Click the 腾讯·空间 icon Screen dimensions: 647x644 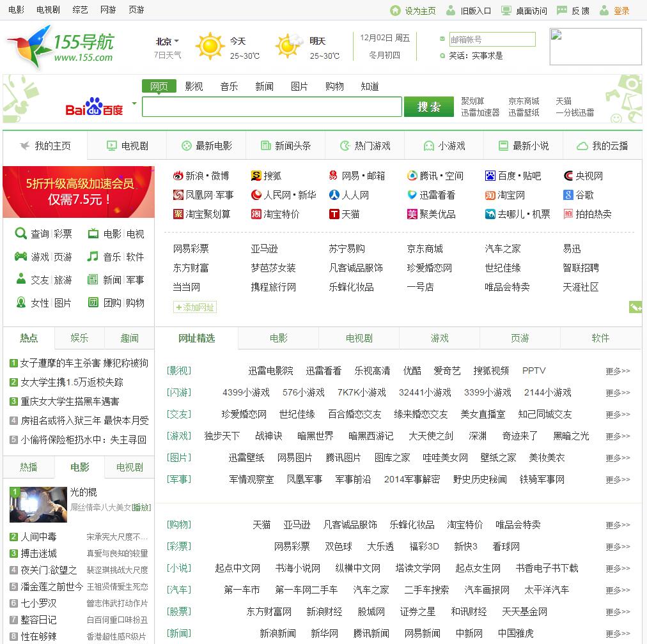pyautogui.click(x=412, y=176)
